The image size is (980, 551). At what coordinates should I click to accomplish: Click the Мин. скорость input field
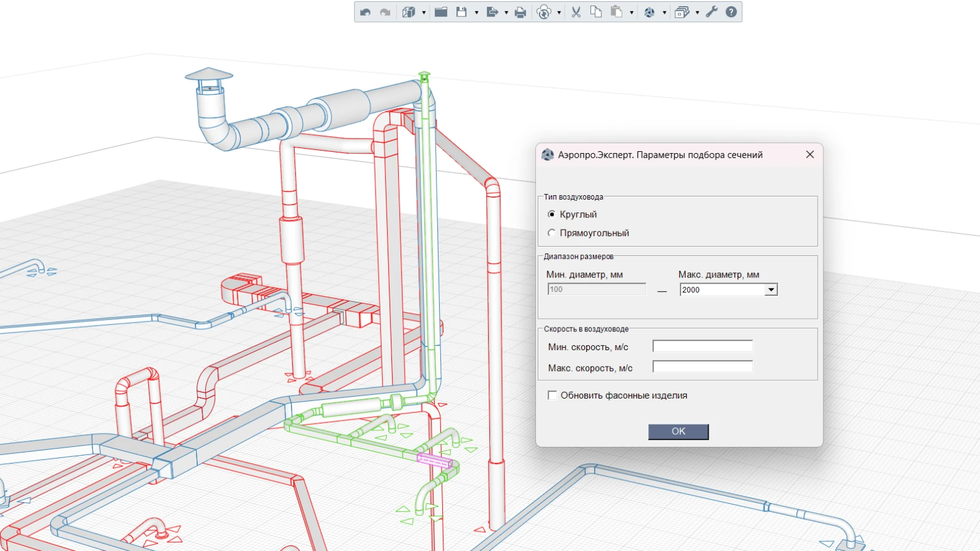pyautogui.click(x=703, y=347)
